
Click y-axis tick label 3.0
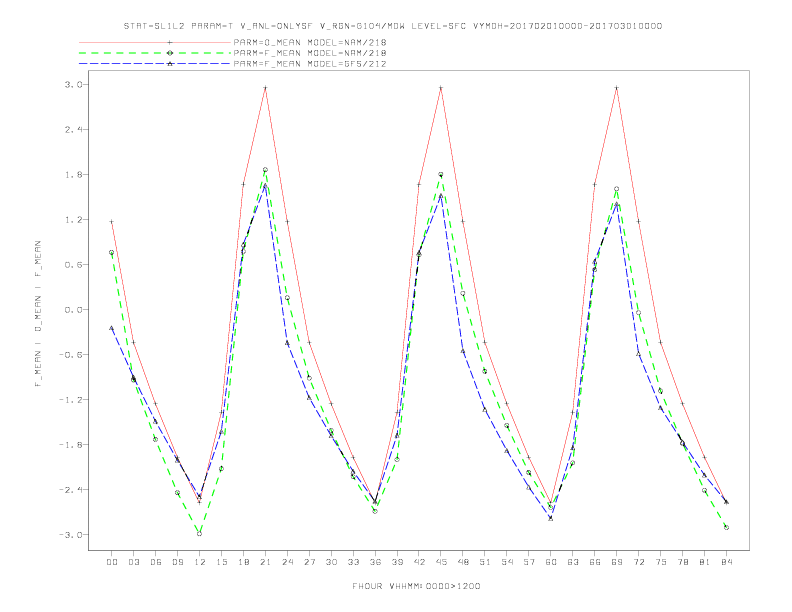pos(72,84)
